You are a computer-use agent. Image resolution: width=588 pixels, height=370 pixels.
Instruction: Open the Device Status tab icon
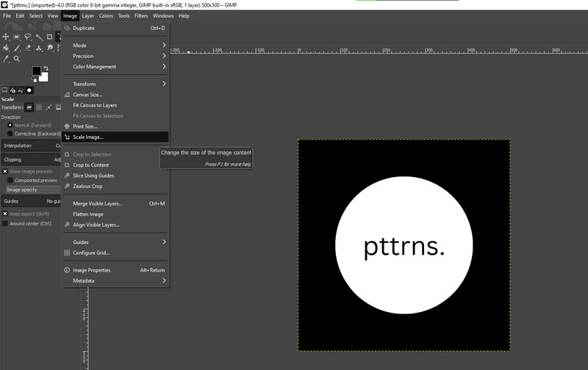12,90
